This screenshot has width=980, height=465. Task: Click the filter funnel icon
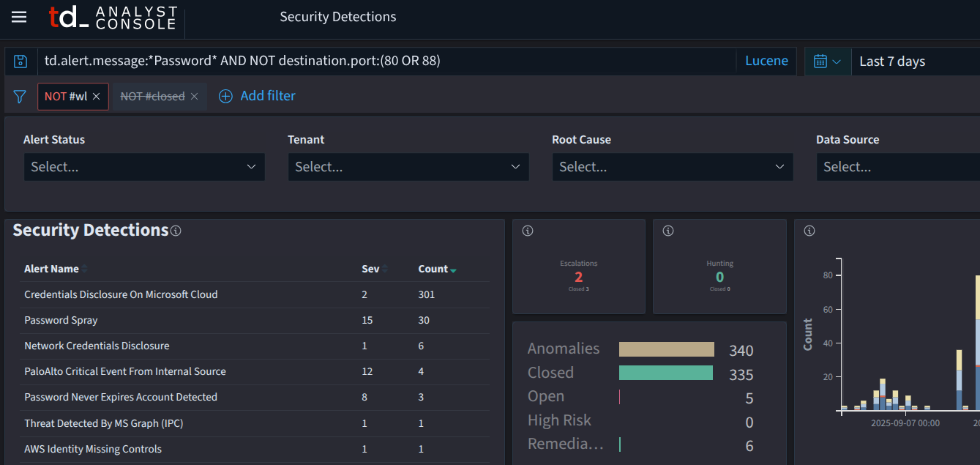pos(20,97)
